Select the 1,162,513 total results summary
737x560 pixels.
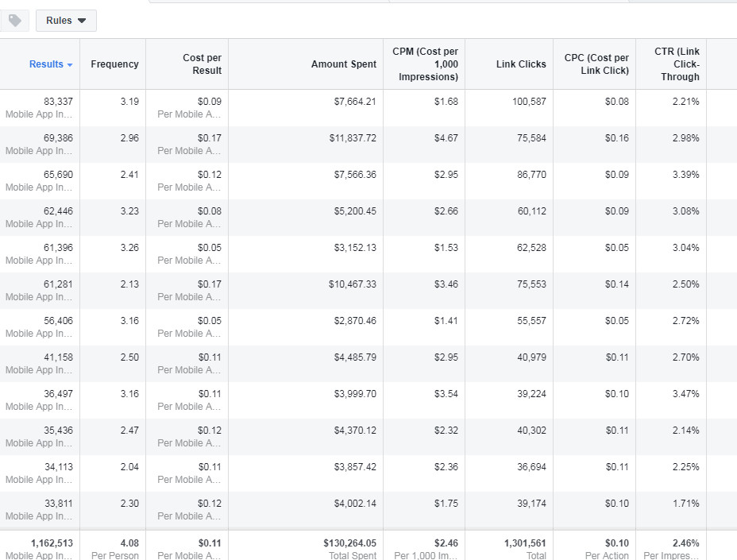52,543
